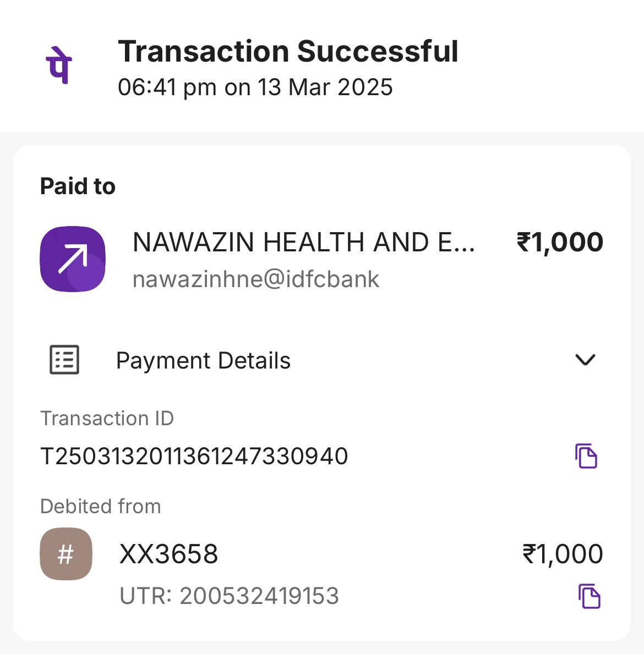This screenshot has width=644, height=654.
Task: Collapse Payment Details with the chevron arrow
Action: point(585,360)
